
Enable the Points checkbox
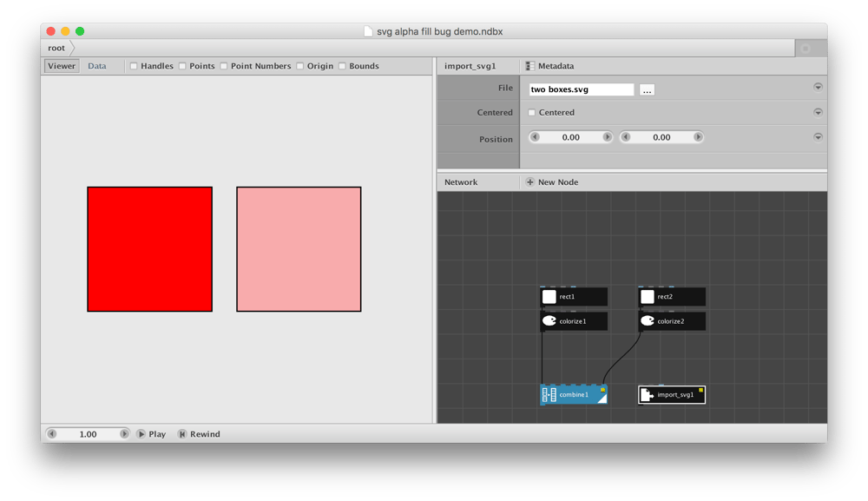click(x=182, y=66)
